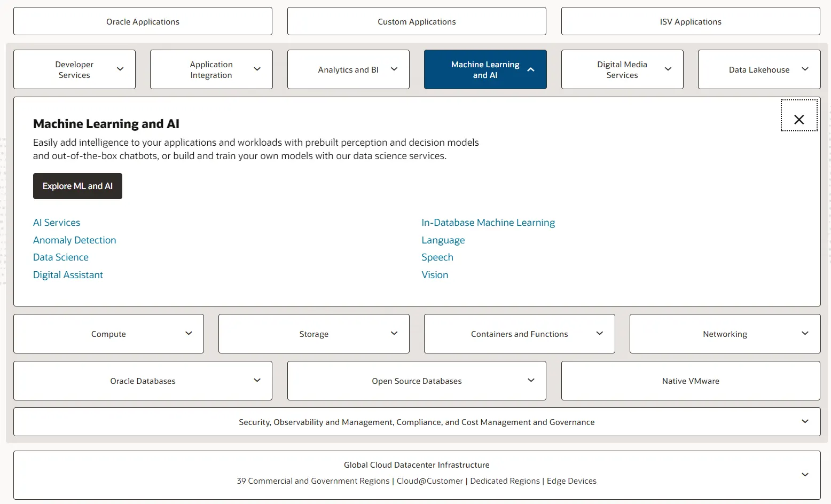Collapse Machine Learning and AI chevron
Screen dimensions: 831x504
[x=531, y=69]
